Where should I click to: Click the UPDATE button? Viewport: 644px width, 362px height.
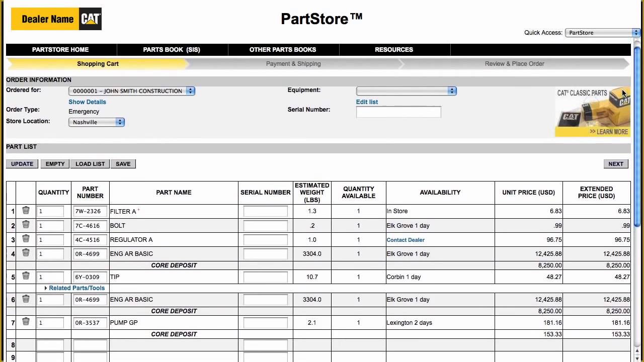click(22, 164)
